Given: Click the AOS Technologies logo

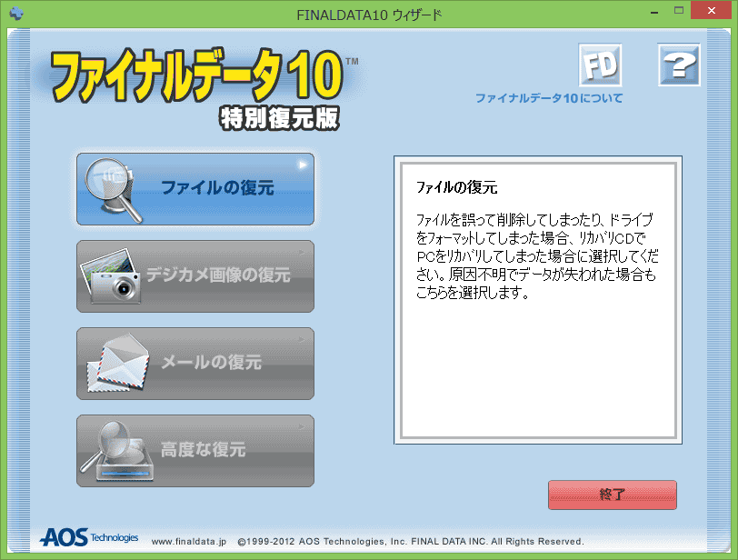Looking at the screenshot, I should [89, 537].
